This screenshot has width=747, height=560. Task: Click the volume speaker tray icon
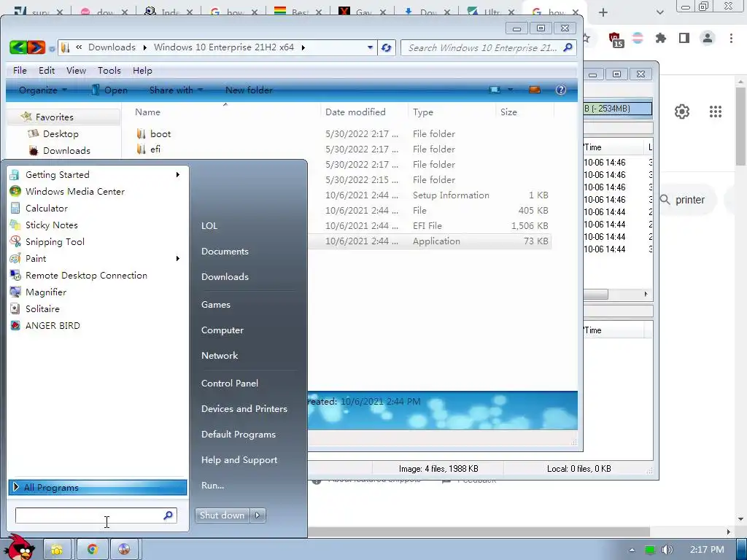[667, 550]
